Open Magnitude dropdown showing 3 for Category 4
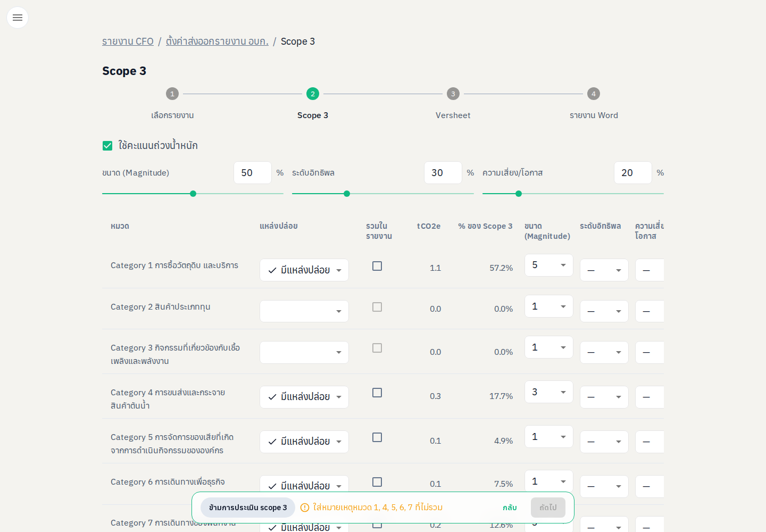Image resolution: width=766 pixels, height=532 pixels. point(549,392)
